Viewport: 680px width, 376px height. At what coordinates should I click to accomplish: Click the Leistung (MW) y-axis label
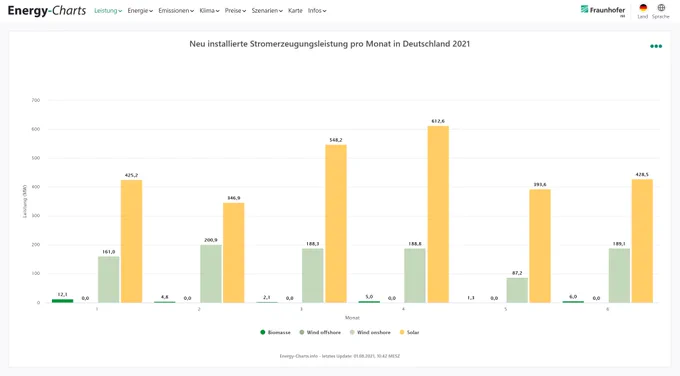pos(25,201)
